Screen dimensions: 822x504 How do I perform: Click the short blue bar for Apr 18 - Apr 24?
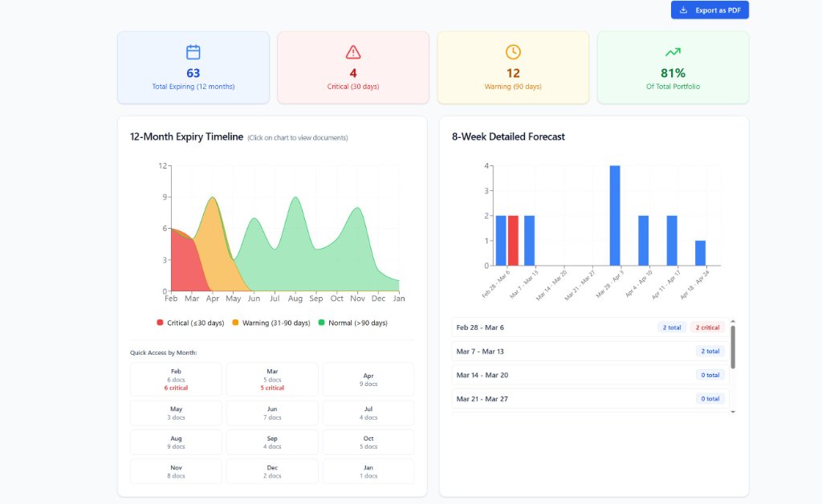700,253
